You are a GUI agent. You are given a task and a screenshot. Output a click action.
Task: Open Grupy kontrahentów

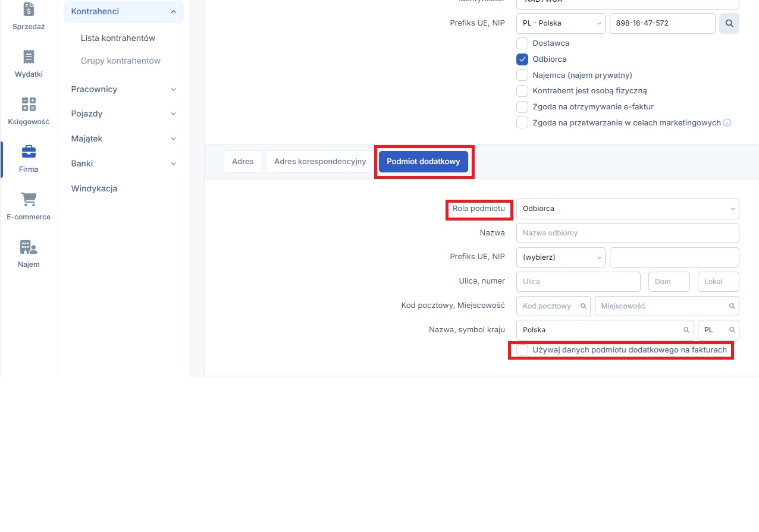tap(121, 61)
